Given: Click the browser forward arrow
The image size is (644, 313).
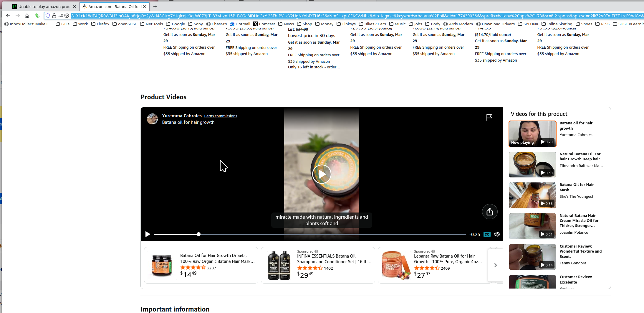Looking at the screenshot, I should pos(18,16).
